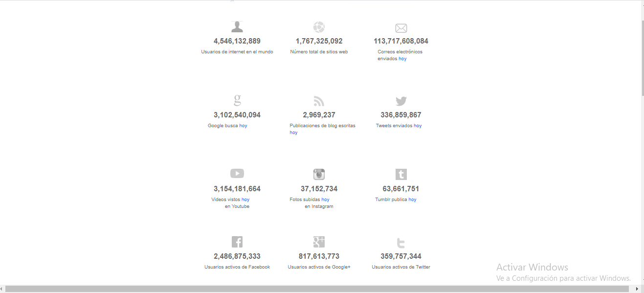This screenshot has width=644, height=293.
Task: Open the 'hoy' link beside Videos vistos
Action: pyautogui.click(x=245, y=200)
